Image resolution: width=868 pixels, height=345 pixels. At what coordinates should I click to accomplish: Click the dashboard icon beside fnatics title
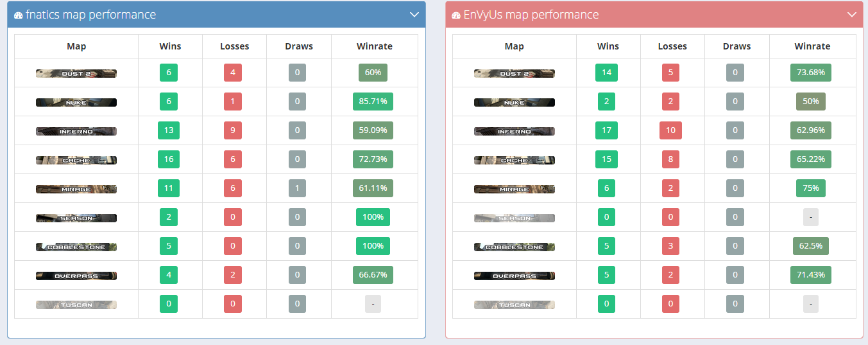click(x=18, y=15)
